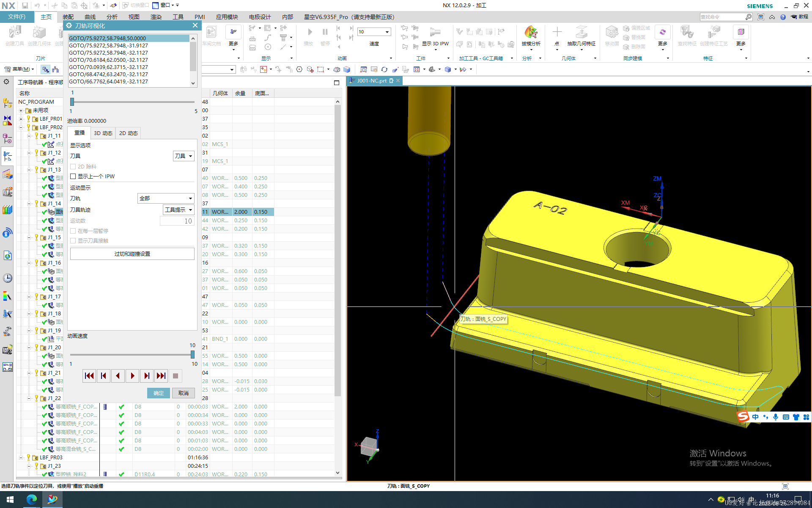Click the GOTO list scroll-down arrow
Viewport: 812px width, 508px height.
(193, 83)
